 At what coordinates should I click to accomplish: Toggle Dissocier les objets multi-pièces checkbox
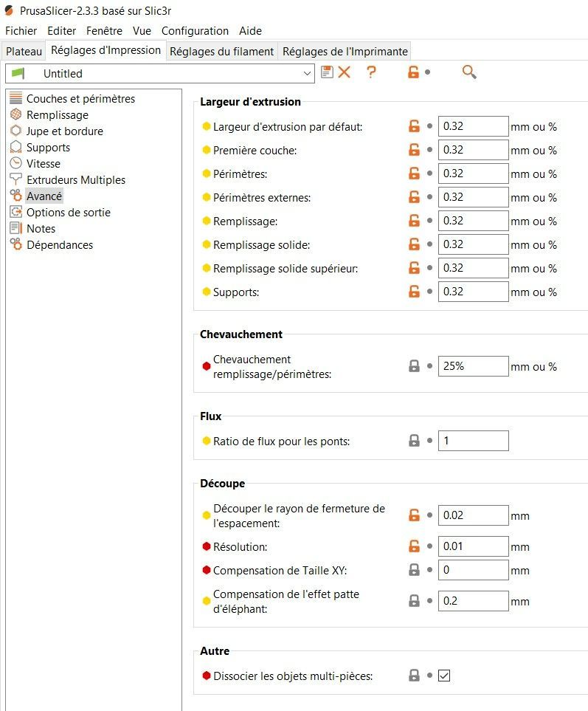tap(444, 676)
